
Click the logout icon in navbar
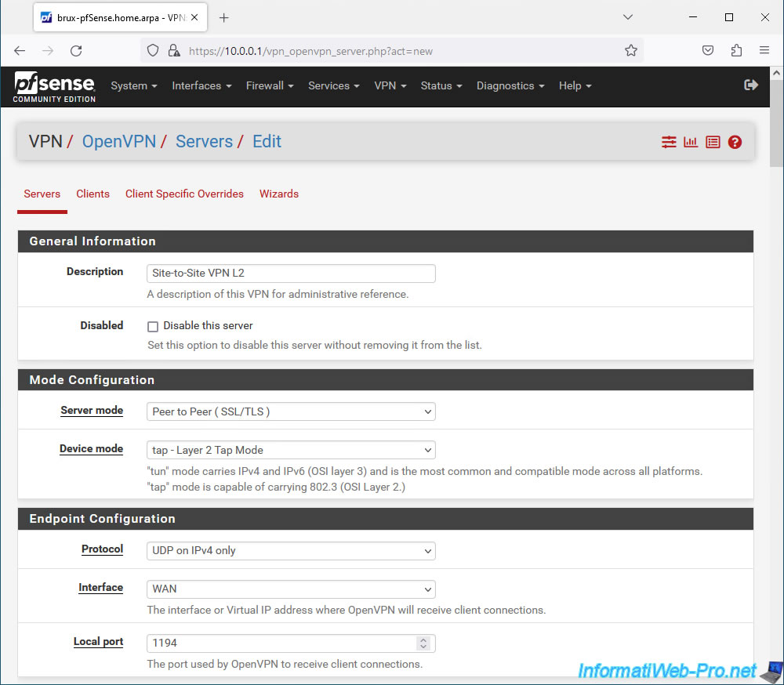[750, 85]
